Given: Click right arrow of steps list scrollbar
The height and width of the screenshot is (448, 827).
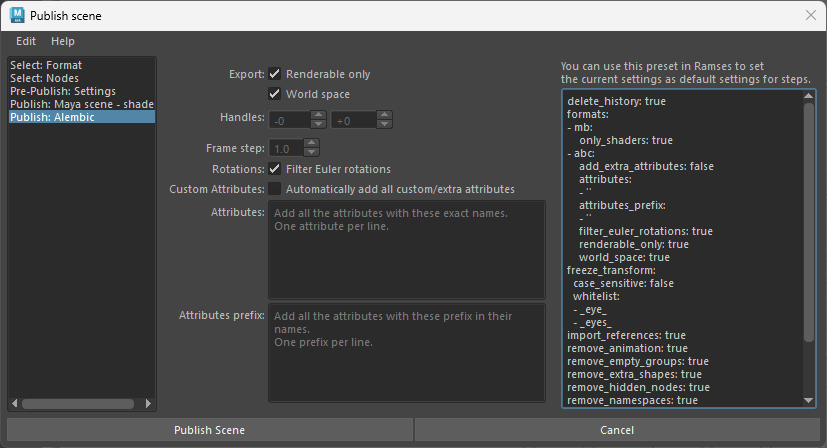Looking at the screenshot, I should tap(149, 404).
